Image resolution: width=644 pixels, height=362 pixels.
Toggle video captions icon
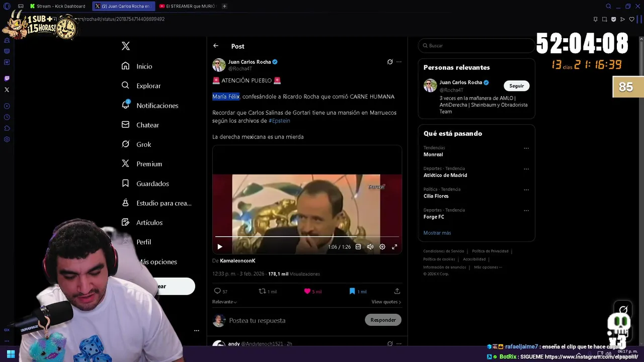tap(358, 247)
